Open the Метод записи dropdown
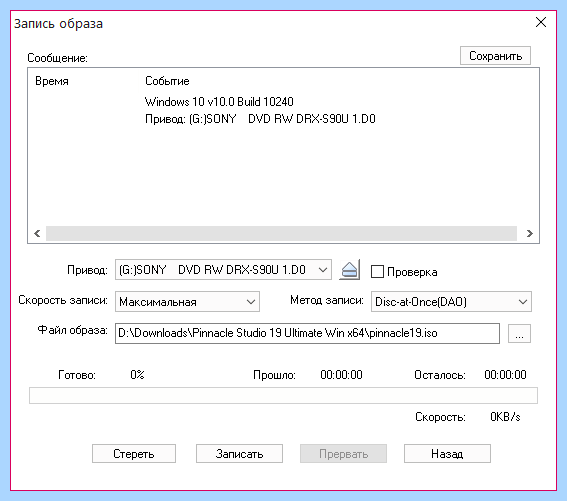 point(451,302)
